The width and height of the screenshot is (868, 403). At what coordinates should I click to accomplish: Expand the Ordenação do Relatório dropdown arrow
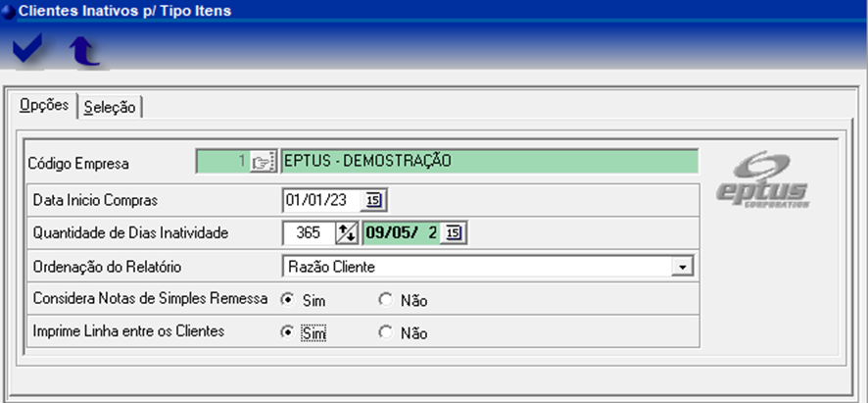click(683, 267)
